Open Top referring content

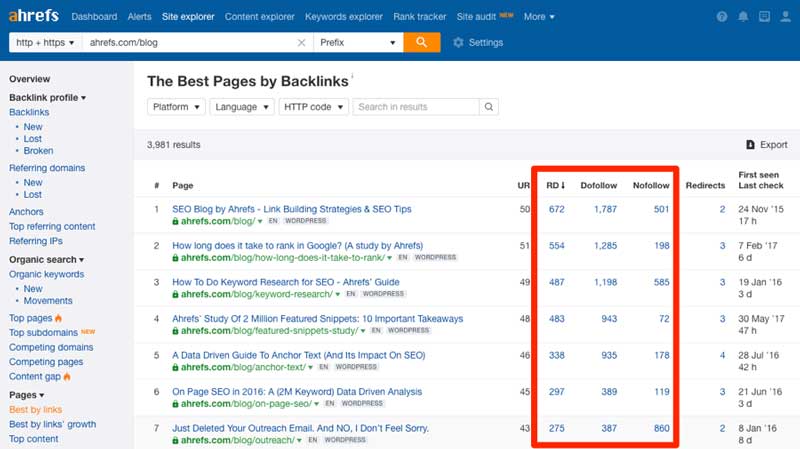[x=52, y=227]
